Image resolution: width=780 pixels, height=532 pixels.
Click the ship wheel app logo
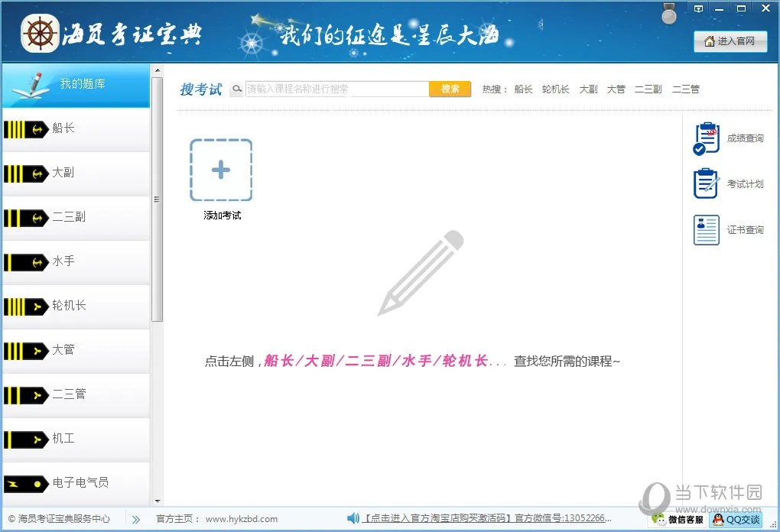point(40,34)
